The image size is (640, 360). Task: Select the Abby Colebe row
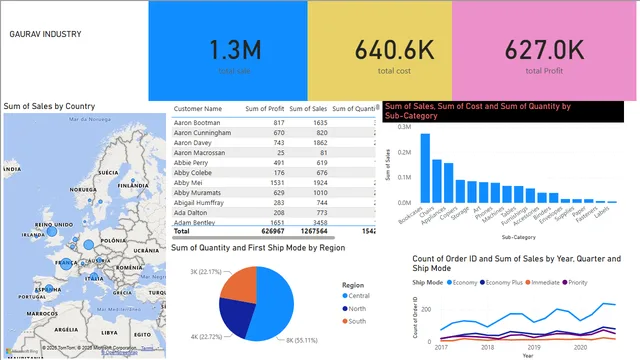(273, 173)
